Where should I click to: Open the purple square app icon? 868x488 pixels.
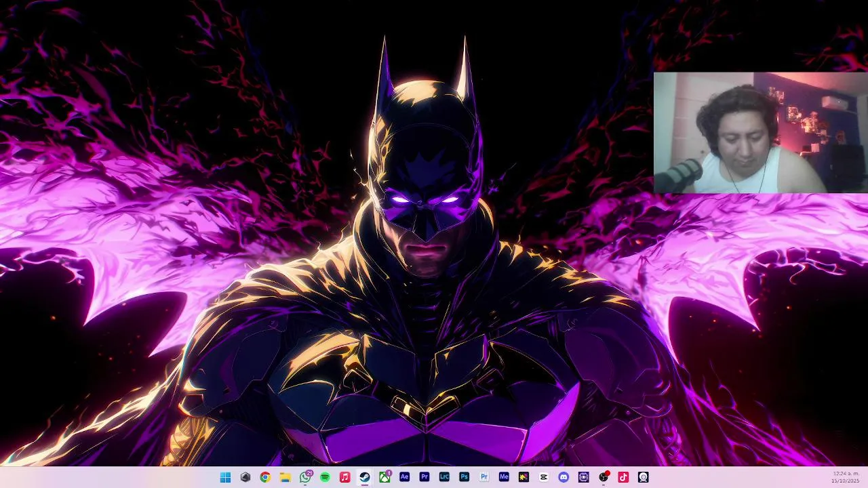tap(583, 477)
